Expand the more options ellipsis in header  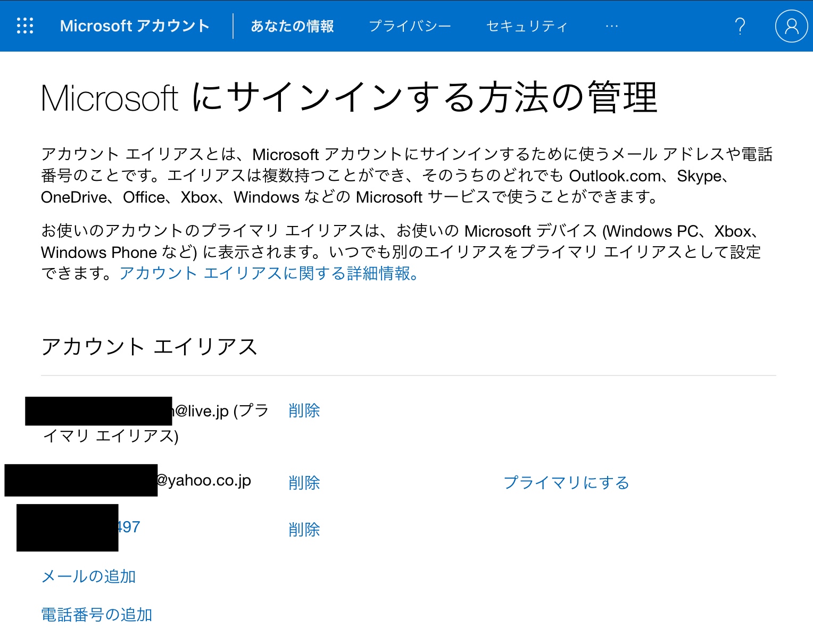(612, 26)
